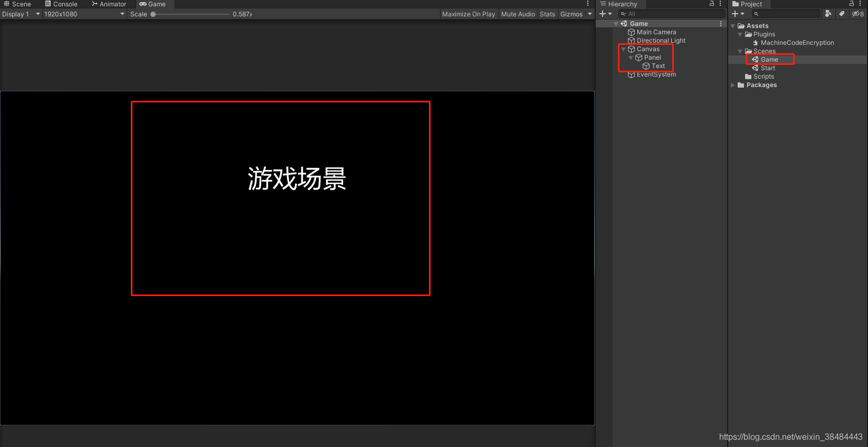Screen dimensions: 868x447
Task: Click in the Project search field
Action: (x=787, y=14)
